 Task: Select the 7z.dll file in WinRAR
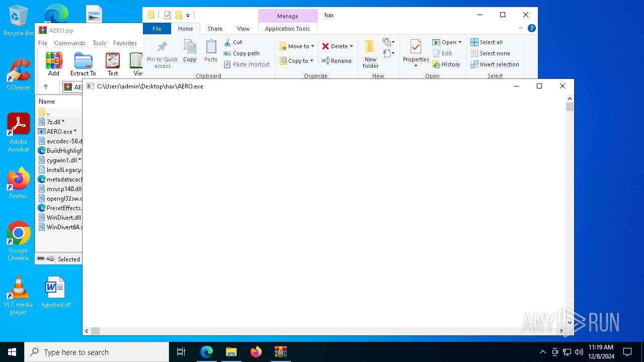coord(55,122)
